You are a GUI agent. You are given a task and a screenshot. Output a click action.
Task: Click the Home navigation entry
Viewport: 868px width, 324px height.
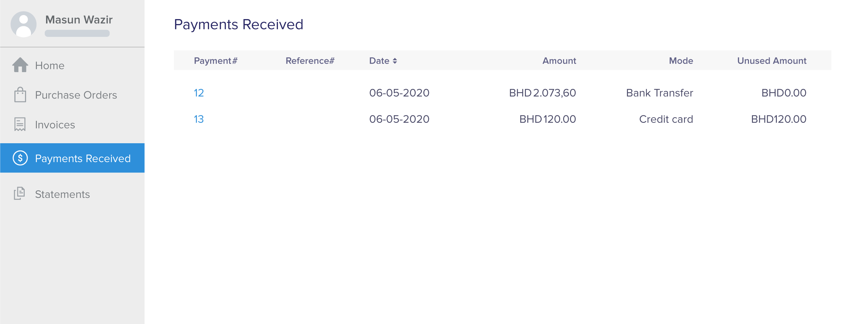tap(50, 66)
